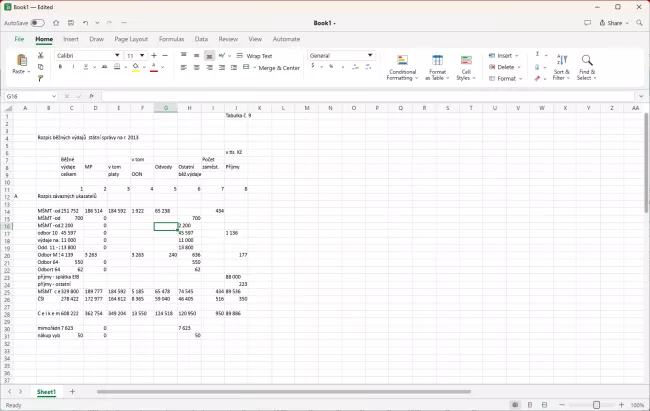The width and height of the screenshot is (650, 411).
Task: Switch to the Formulas tab
Action: (171, 39)
